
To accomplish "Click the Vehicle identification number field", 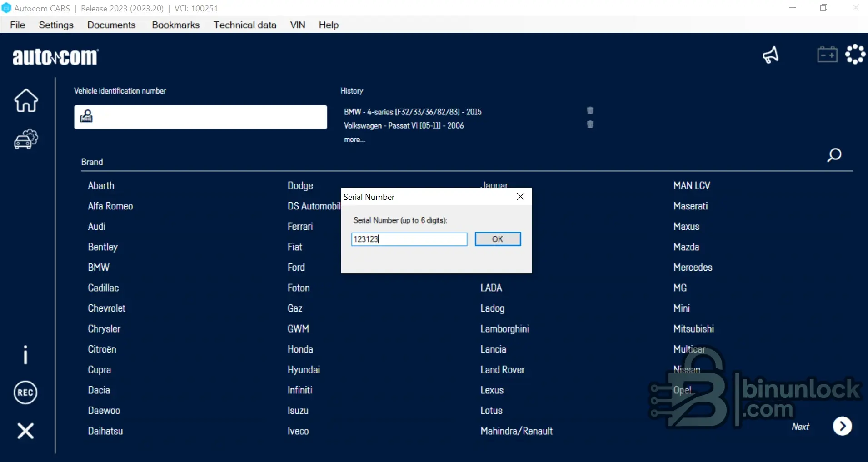I will pos(209,117).
